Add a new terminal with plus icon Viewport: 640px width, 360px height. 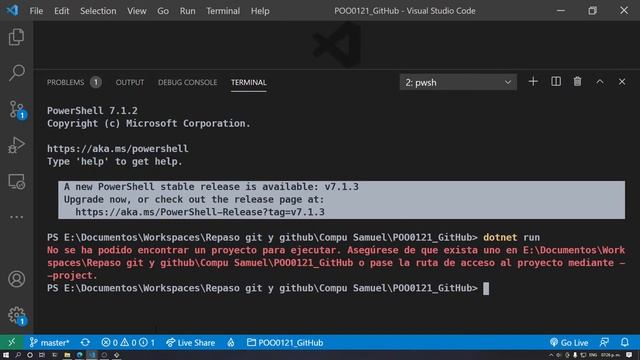tap(533, 82)
